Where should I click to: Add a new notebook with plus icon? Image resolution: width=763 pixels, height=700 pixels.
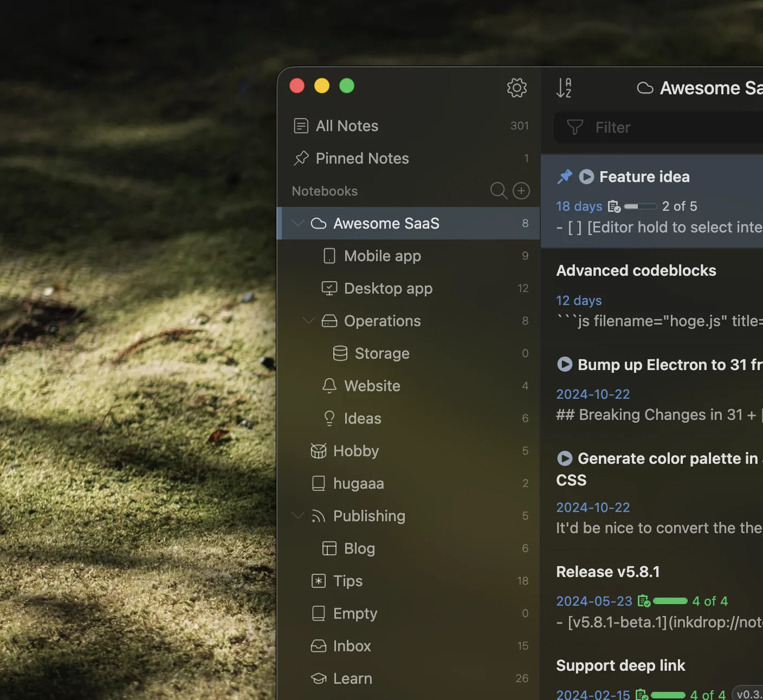click(521, 191)
